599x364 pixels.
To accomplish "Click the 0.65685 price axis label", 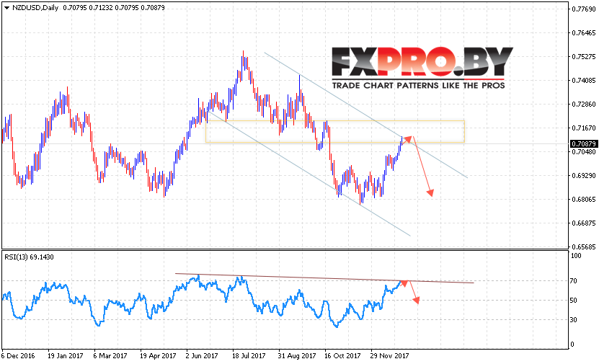I will (584, 247).
